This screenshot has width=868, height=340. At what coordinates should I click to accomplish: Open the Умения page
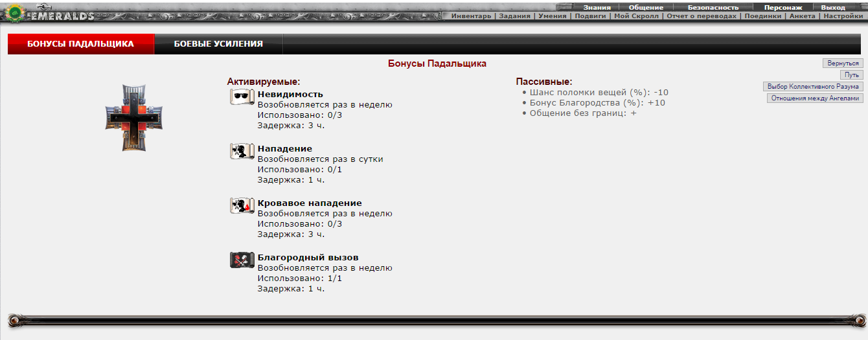pyautogui.click(x=552, y=16)
